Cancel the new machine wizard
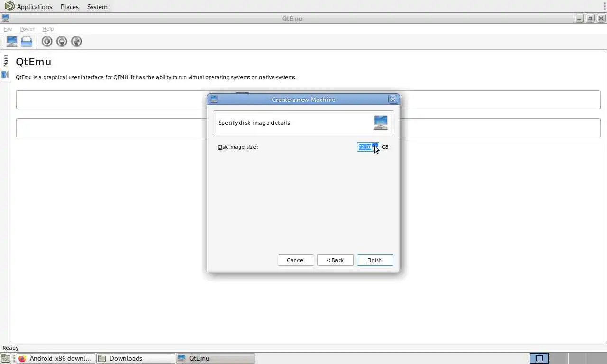 pyautogui.click(x=296, y=260)
